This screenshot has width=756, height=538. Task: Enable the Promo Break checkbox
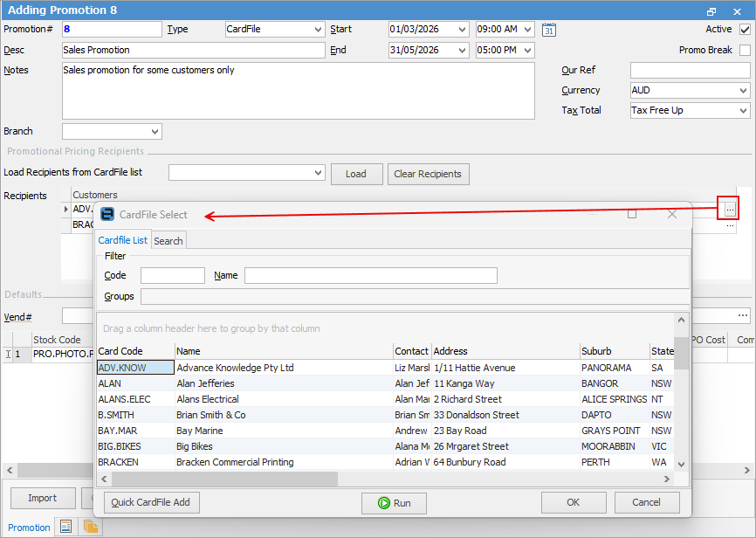tap(745, 51)
